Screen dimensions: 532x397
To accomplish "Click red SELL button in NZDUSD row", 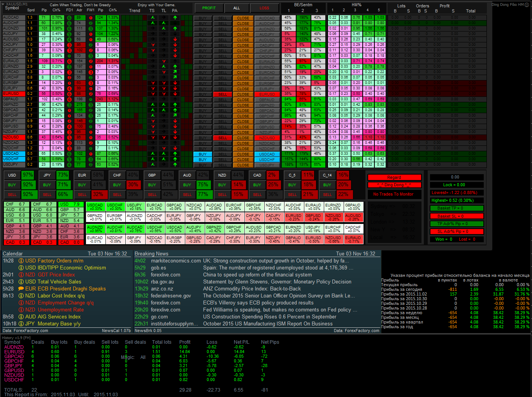I will point(222,138).
